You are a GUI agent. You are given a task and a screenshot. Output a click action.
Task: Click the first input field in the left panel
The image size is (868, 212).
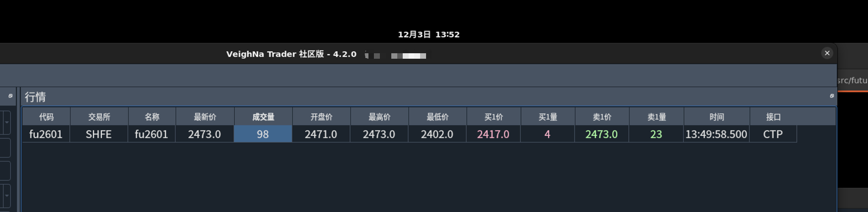[x=5, y=148]
